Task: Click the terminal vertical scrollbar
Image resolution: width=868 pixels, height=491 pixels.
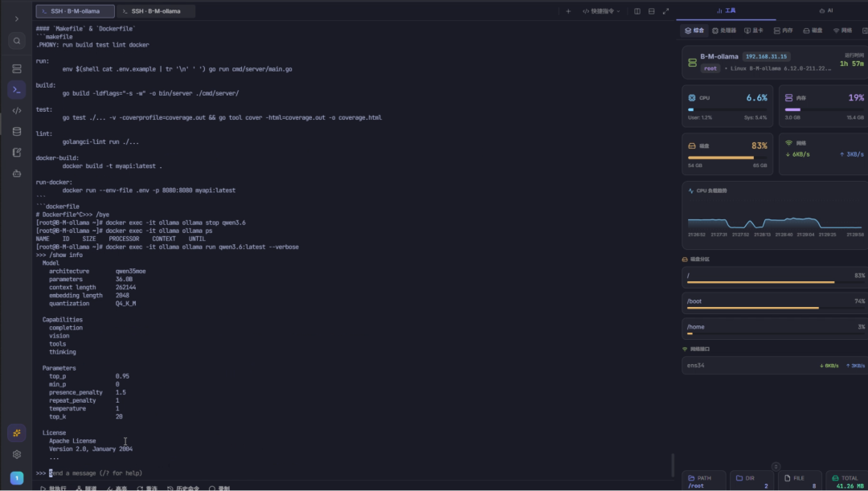Action: (674, 465)
